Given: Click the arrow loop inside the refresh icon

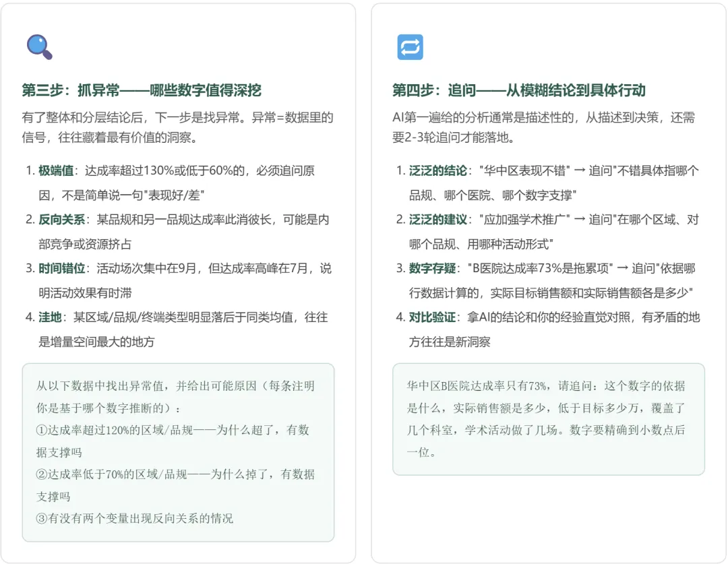Looking at the screenshot, I should coord(410,47).
